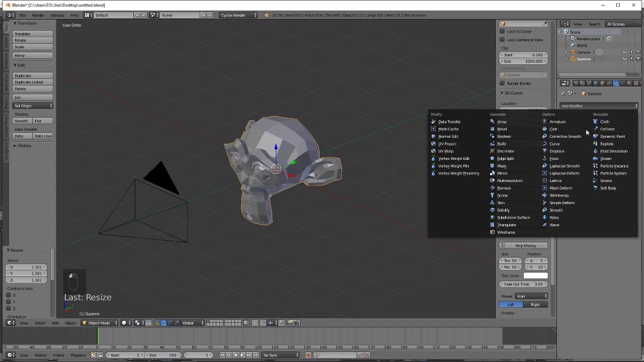Enable Lock to Cursor checkbox

point(502,31)
